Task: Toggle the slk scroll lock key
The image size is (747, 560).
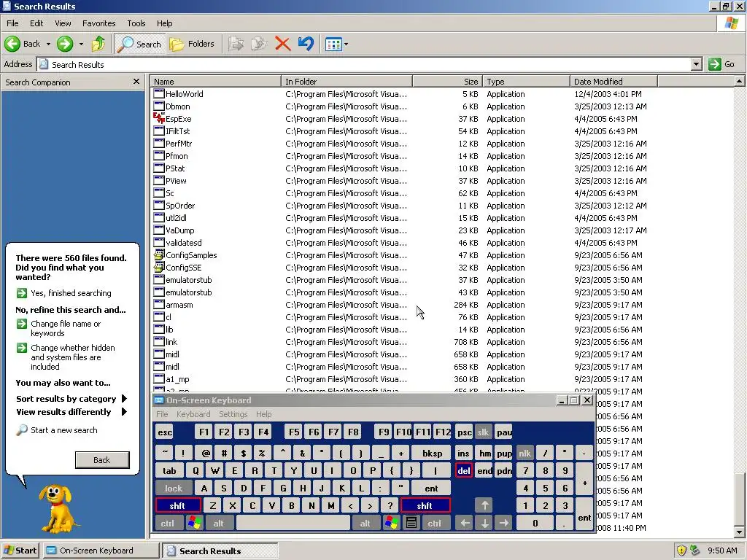Action: (x=483, y=432)
